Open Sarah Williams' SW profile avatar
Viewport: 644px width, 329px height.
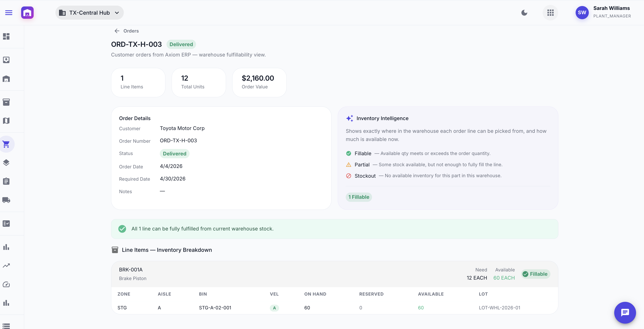click(582, 13)
